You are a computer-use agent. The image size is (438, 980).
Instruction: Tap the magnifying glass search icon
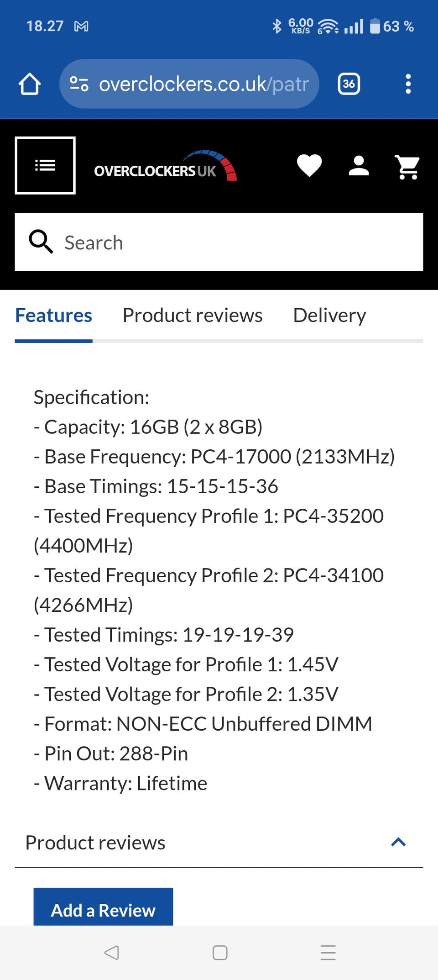point(41,242)
